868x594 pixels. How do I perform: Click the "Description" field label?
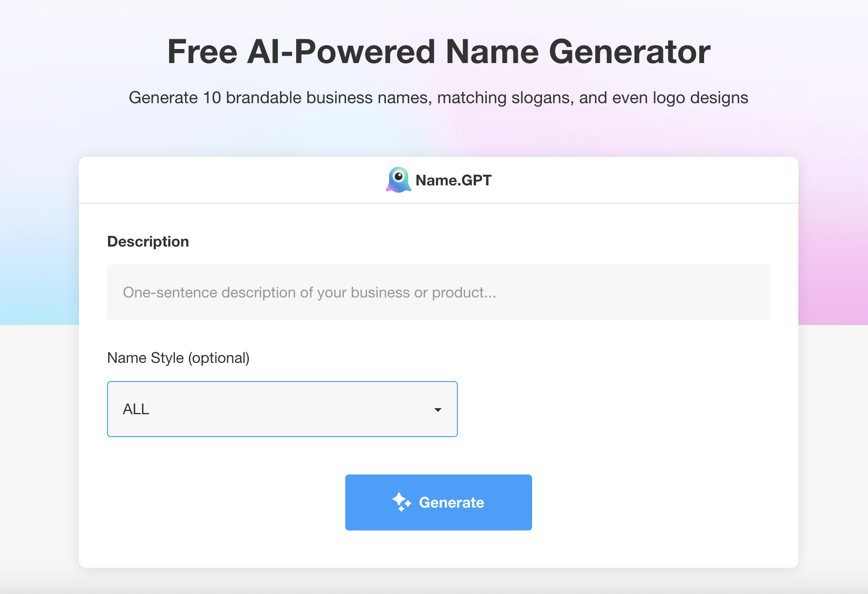pos(148,241)
